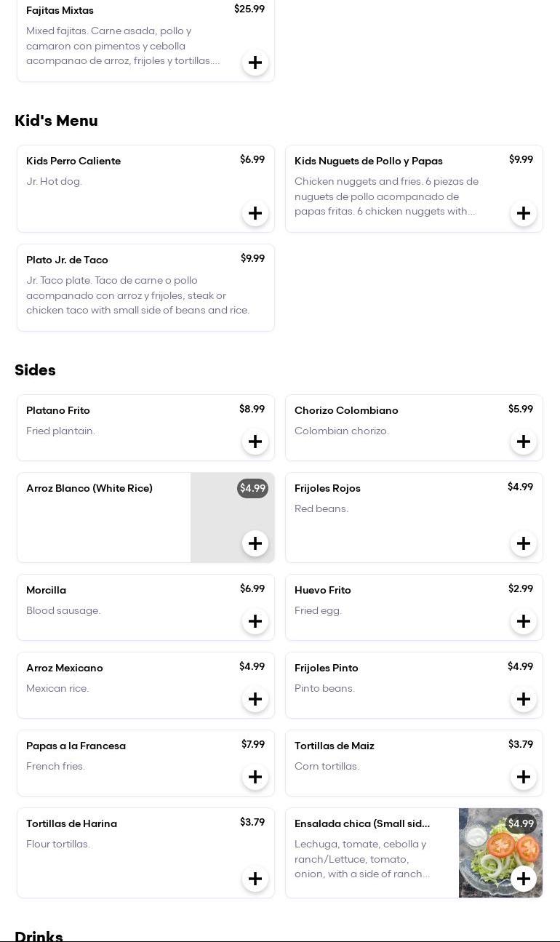Add Kids Perro Caliente to order
This screenshot has height=942, width=560.
point(255,213)
